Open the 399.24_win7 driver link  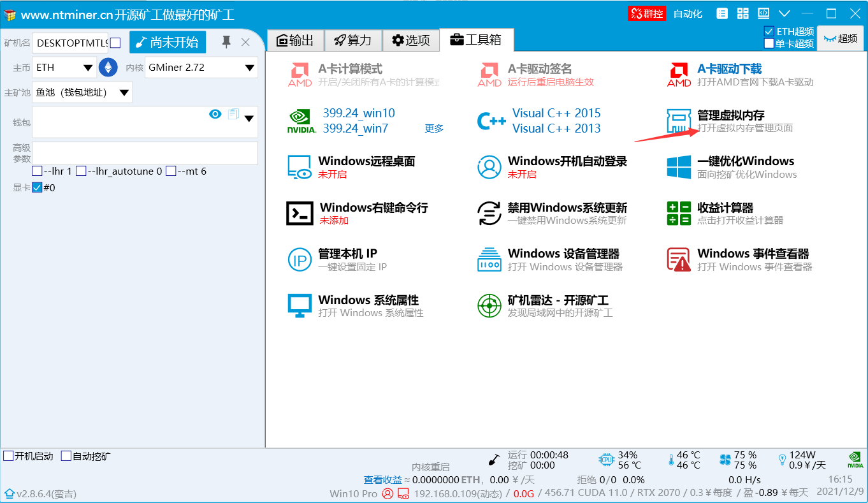pyautogui.click(x=356, y=128)
